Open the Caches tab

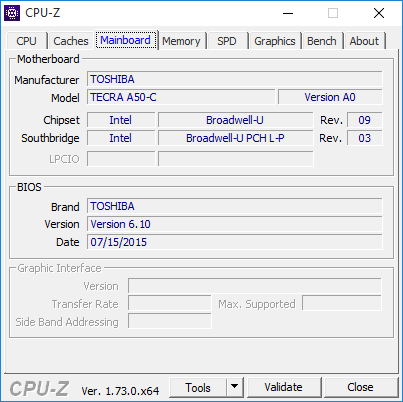click(x=71, y=41)
